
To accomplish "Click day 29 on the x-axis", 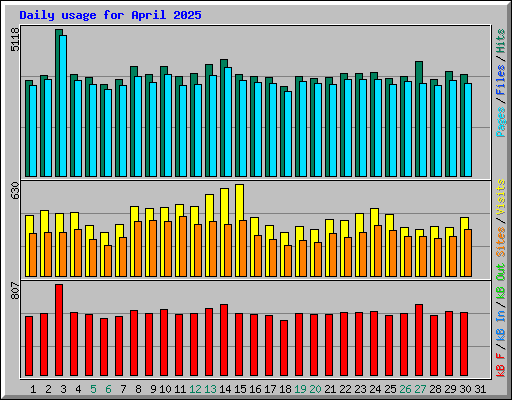I will pos(450,389).
